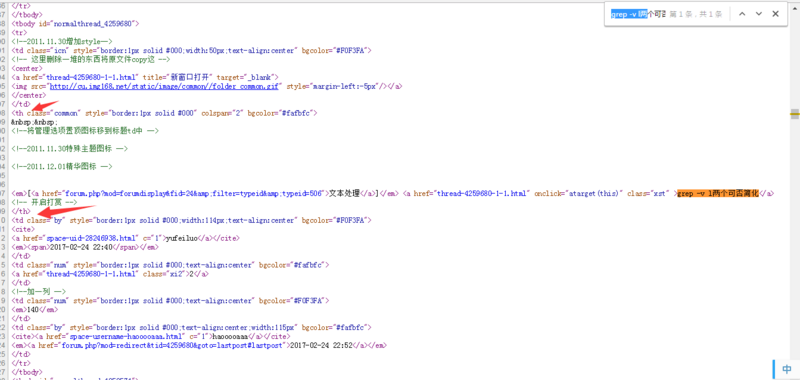Click the comment 加一列

point(38,292)
